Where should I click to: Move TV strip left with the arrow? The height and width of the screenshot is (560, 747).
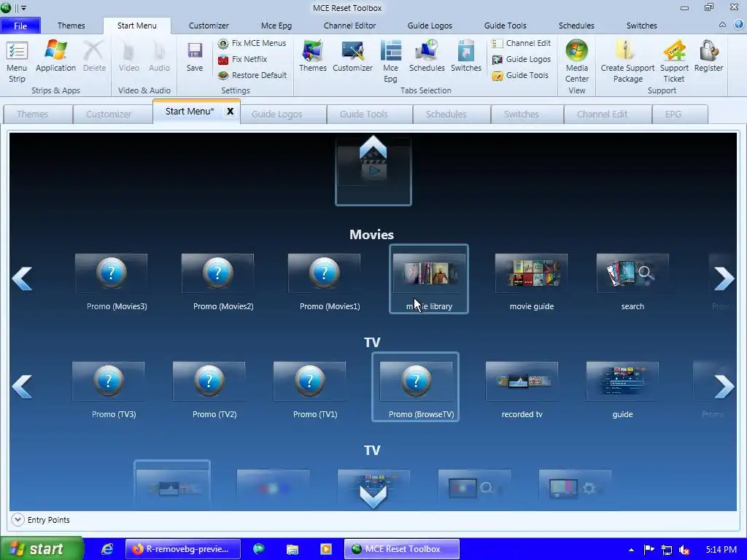(22, 386)
